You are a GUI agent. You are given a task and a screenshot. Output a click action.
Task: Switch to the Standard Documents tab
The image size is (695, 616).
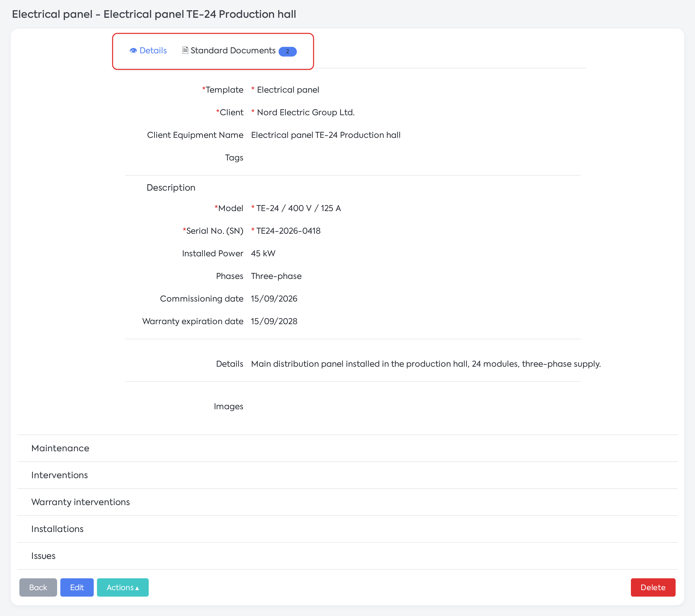(239, 51)
